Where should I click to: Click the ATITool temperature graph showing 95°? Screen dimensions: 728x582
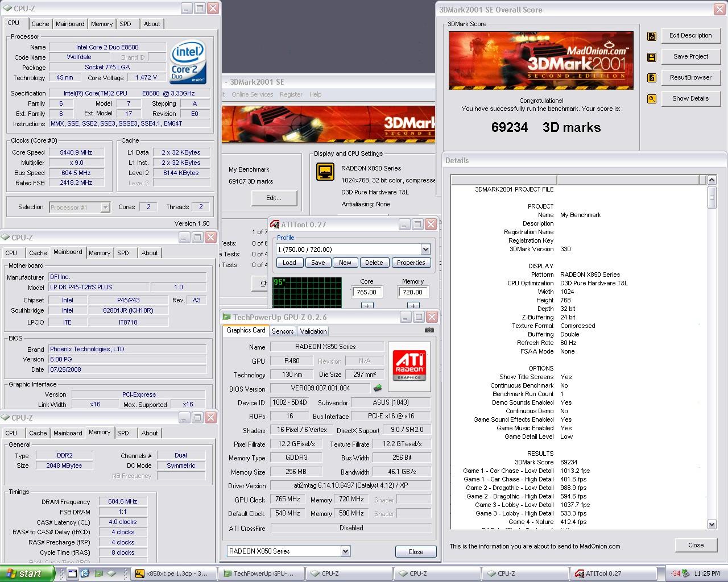[x=307, y=293]
